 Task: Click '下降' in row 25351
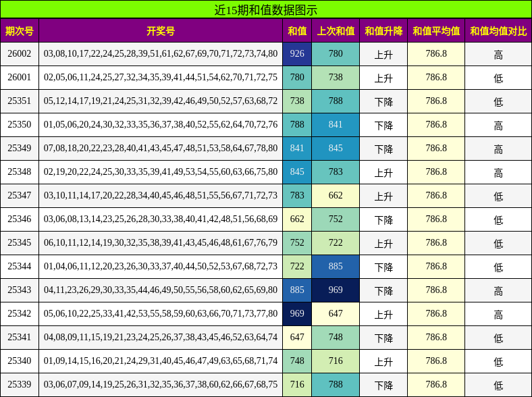(383, 102)
